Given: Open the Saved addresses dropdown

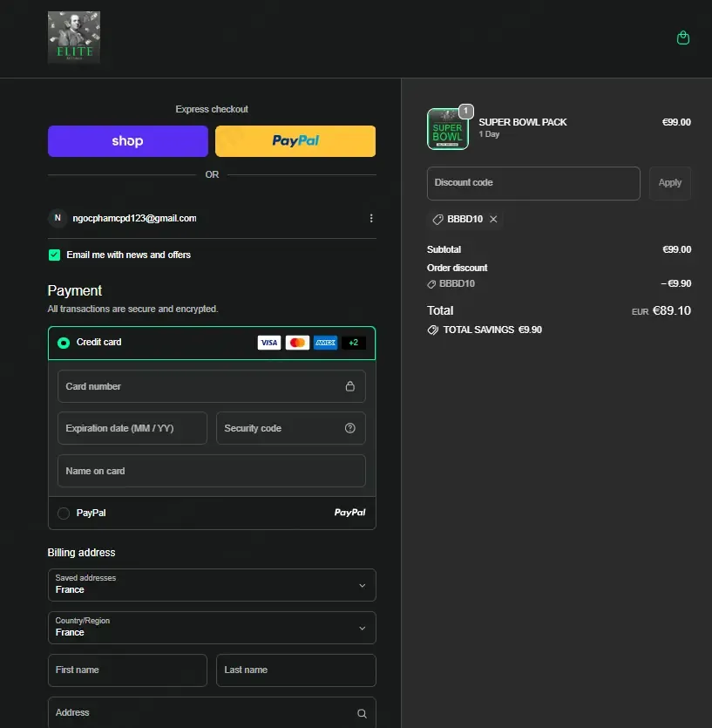Looking at the screenshot, I should 212,585.
